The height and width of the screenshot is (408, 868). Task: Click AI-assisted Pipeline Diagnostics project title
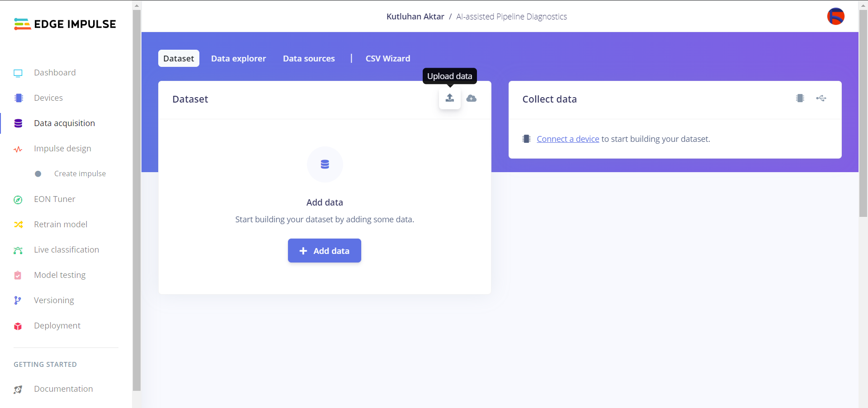[x=511, y=17]
